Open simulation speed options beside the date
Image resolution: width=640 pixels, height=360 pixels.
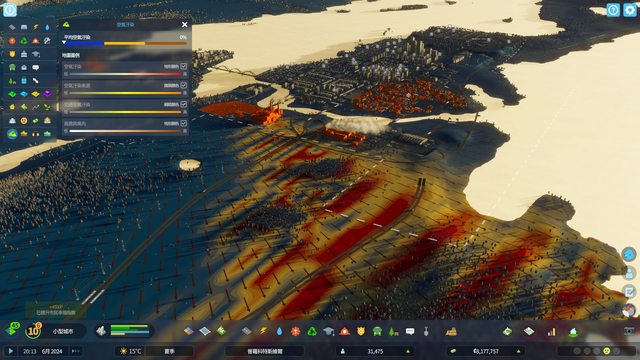coord(76,351)
